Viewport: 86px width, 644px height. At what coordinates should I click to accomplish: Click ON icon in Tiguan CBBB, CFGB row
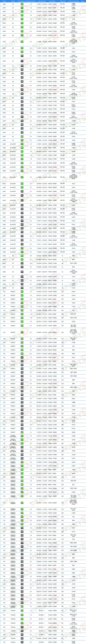(x=22, y=631)
